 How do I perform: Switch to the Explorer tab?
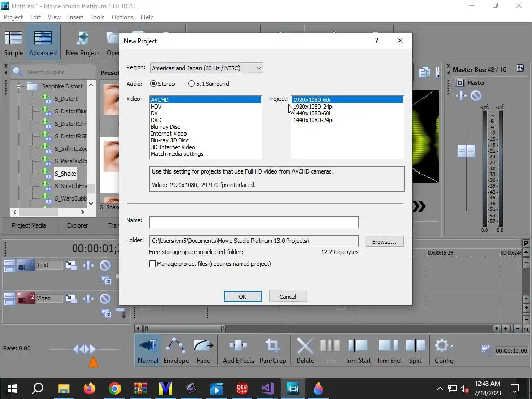pos(77,225)
